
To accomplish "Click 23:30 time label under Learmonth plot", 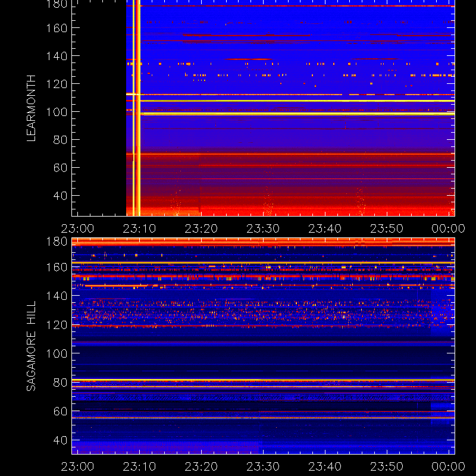I will point(263,228).
